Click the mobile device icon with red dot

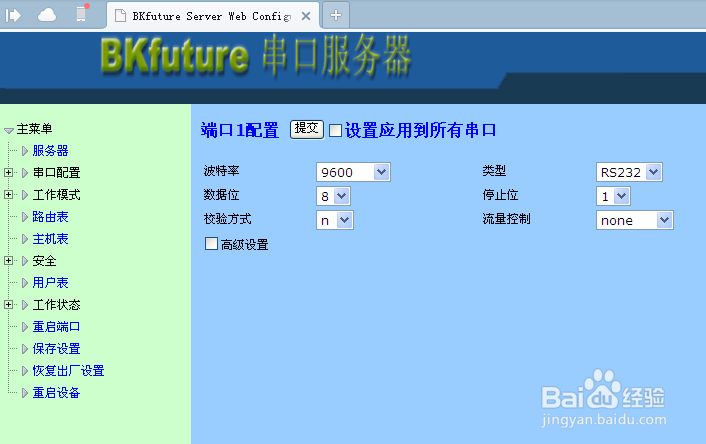[x=81, y=14]
